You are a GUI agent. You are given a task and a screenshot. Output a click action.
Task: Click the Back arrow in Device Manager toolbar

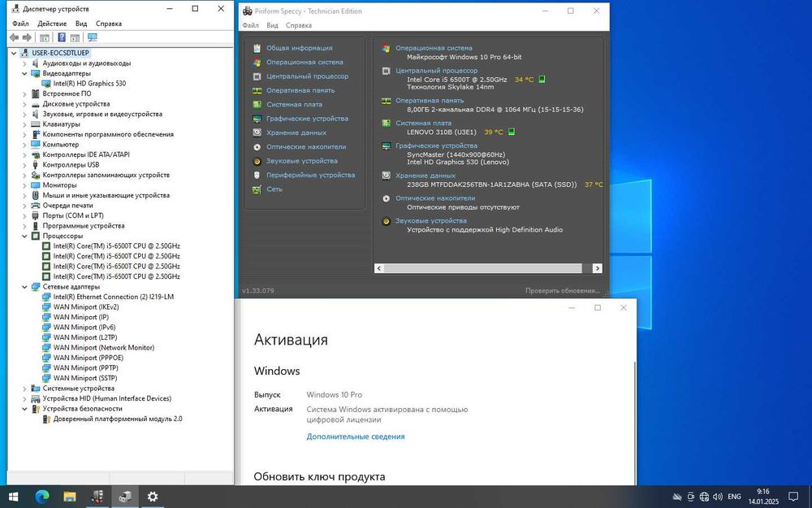pyautogui.click(x=14, y=37)
